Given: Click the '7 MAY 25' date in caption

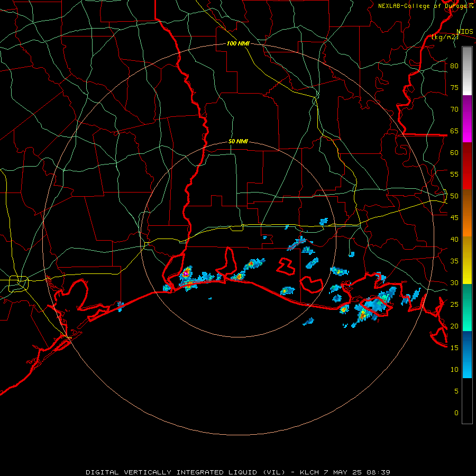Looking at the screenshot, I should coord(343,472).
